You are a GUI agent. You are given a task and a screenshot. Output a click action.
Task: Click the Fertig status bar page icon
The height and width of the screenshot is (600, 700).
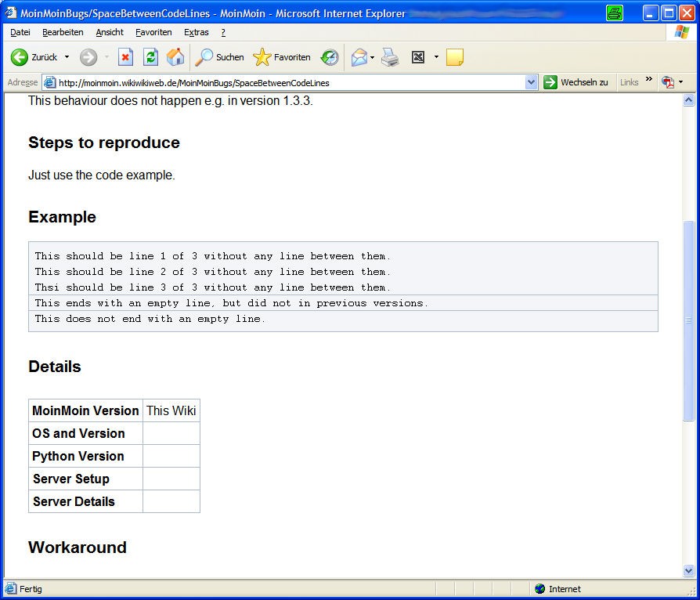(x=11, y=589)
